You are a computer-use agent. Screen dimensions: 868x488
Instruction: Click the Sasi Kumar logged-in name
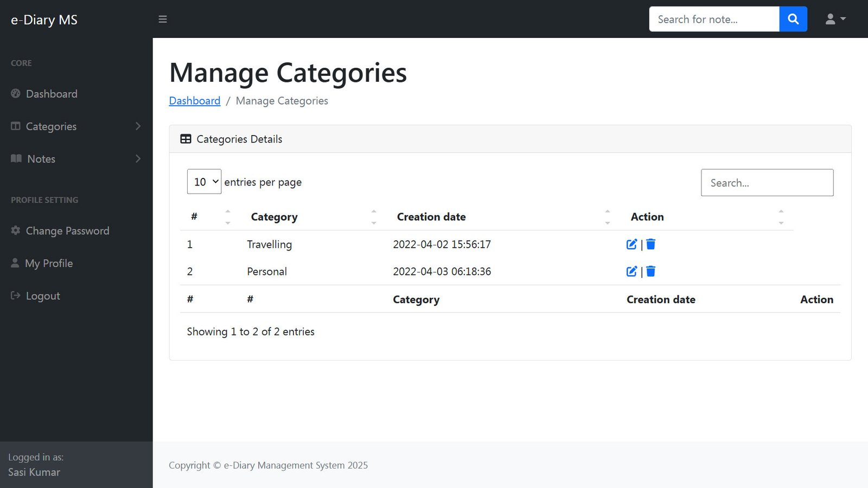pyautogui.click(x=34, y=472)
